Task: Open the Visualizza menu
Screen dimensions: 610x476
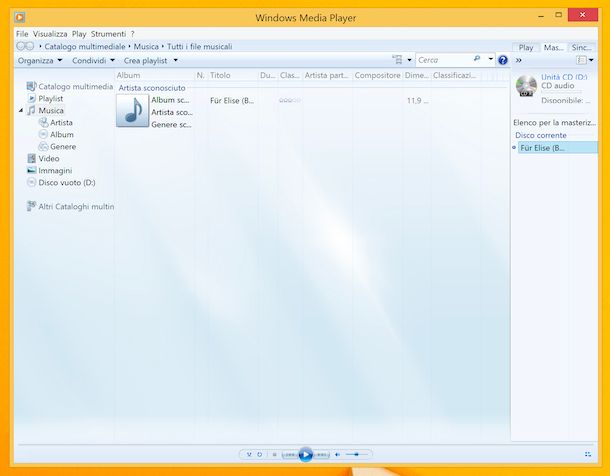Action: (50, 34)
